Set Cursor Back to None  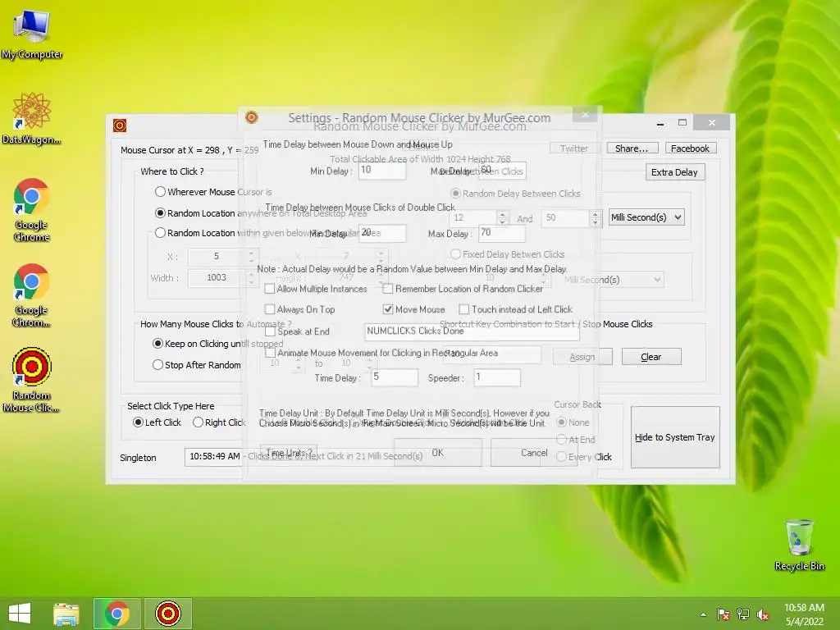[x=561, y=422]
